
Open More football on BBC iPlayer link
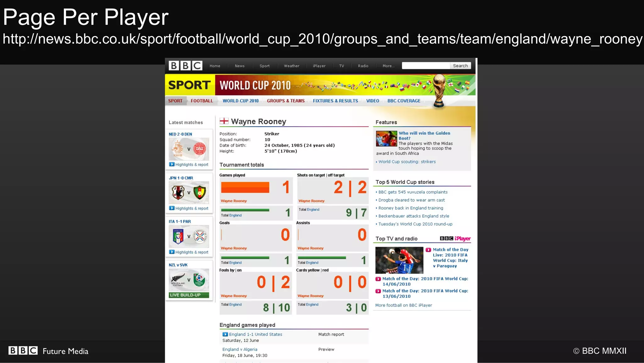[x=403, y=305]
